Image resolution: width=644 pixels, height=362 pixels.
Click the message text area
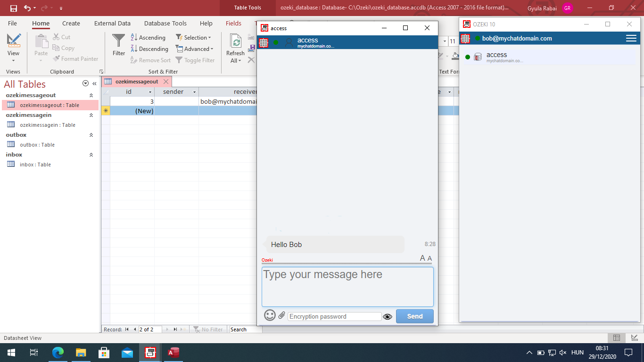click(x=347, y=287)
